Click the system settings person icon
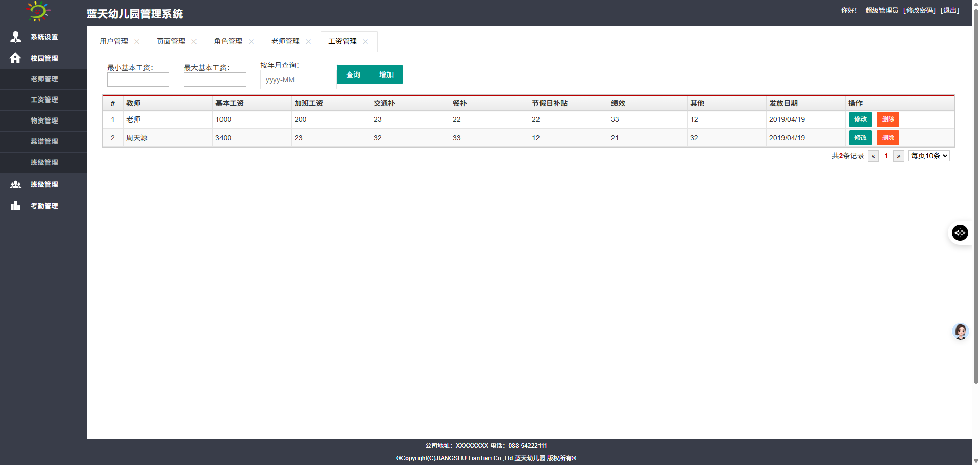This screenshot has width=980, height=465. coord(16,37)
